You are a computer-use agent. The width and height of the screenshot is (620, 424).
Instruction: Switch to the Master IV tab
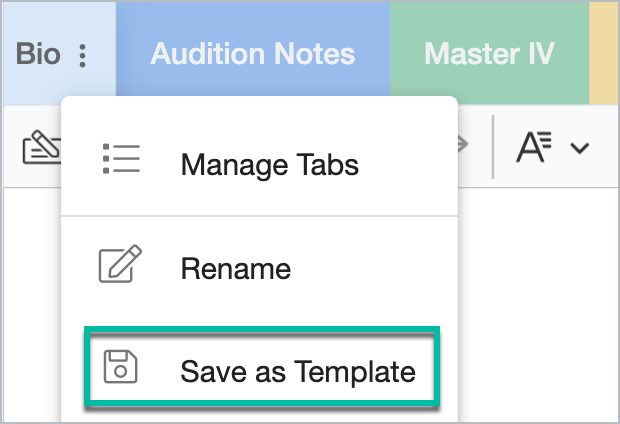coord(490,53)
